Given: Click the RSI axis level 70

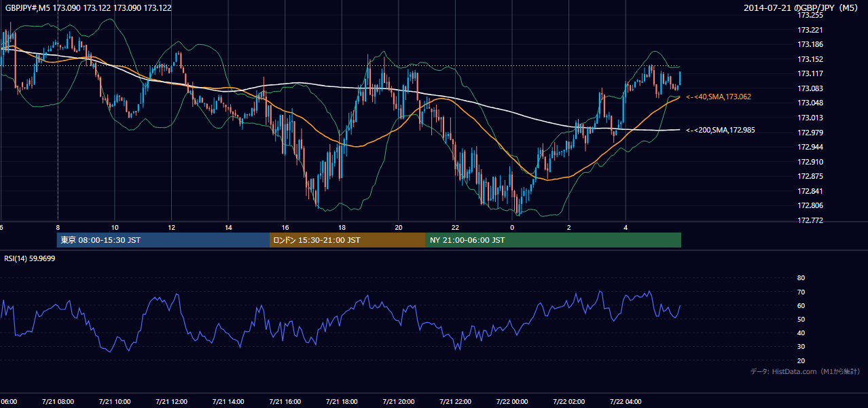Looking at the screenshot, I should point(801,292).
